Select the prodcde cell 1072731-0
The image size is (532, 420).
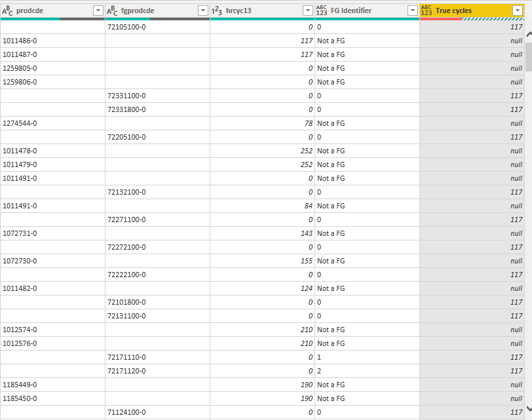52,233
